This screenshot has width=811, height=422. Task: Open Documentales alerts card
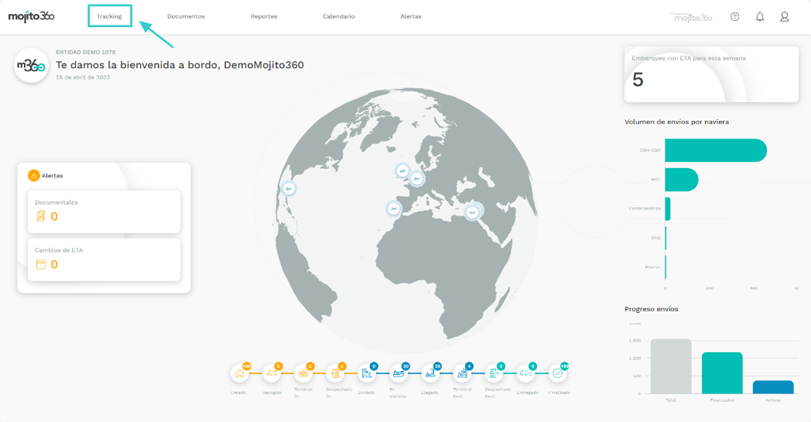pyautogui.click(x=104, y=211)
